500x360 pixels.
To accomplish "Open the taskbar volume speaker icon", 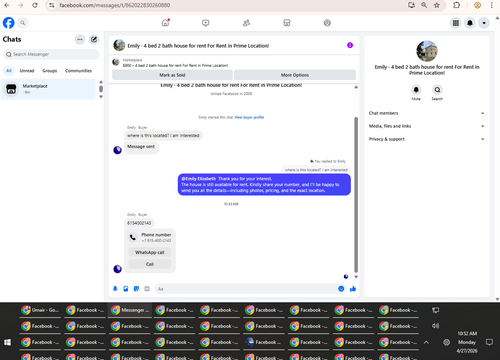I will 435,326.
